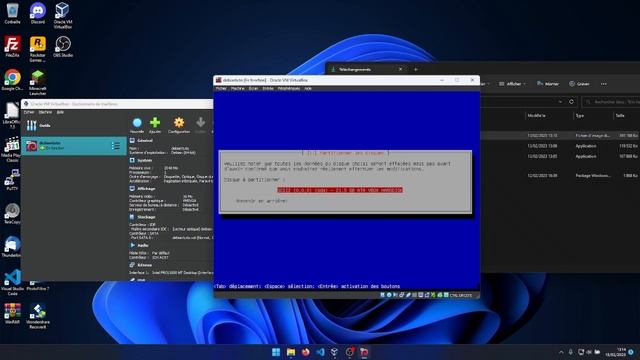
Task: Expand the Explorer address bar history chevron
Action: (x=560, y=102)
